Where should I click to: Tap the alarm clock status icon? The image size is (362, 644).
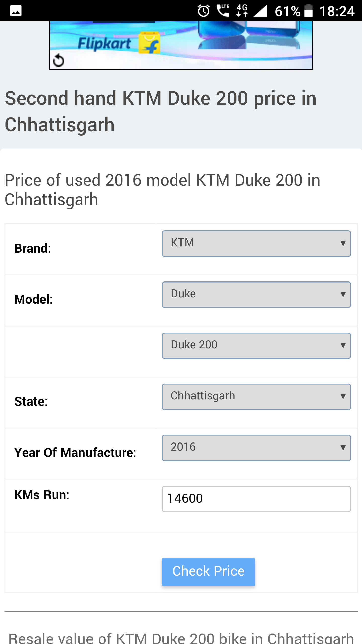coord(203,11)
